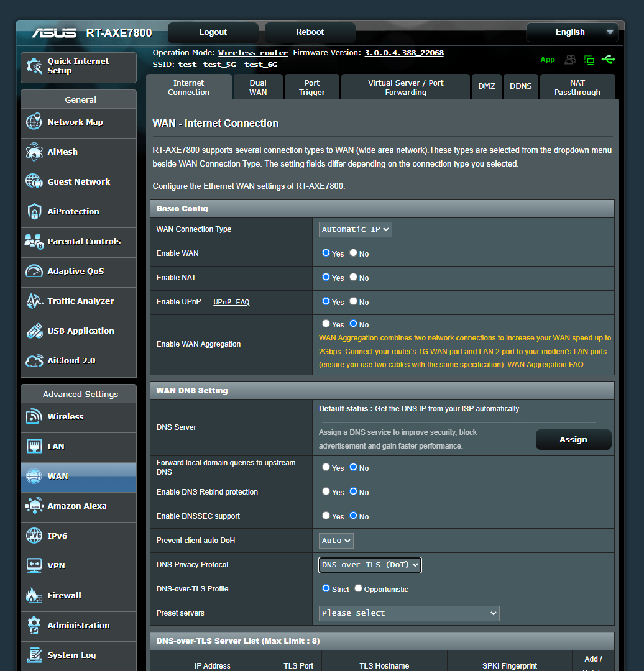Click the 'test' SSID link

pyautogui.click(x=187, y=65)
